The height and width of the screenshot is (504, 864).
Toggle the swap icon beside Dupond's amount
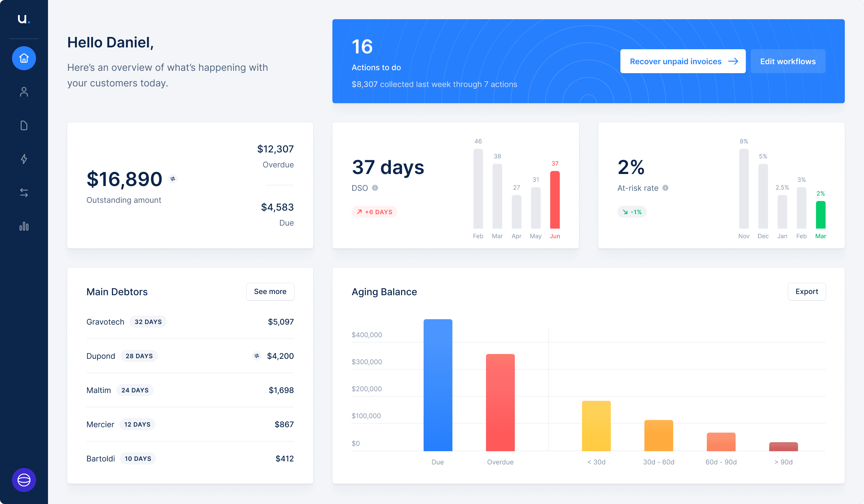pyautogui.click(x=256, y=356)
